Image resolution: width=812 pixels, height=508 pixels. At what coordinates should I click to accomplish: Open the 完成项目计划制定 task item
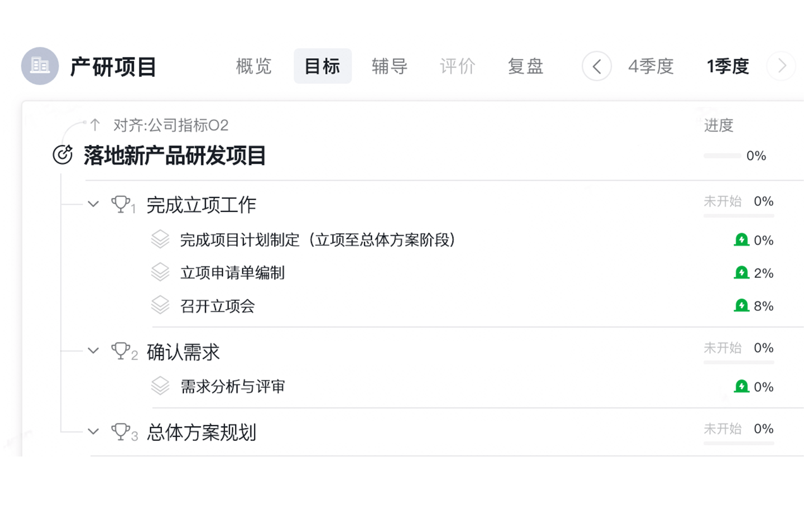point(318,240)
